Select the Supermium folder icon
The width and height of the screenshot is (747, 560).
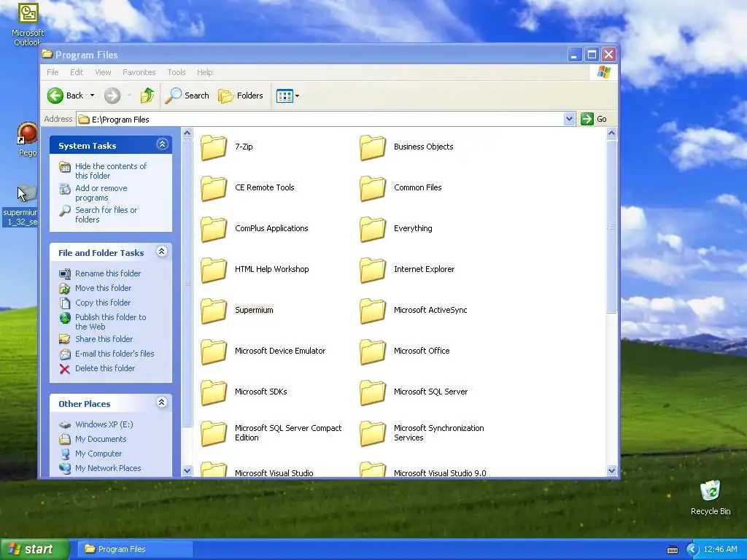[x=214, y=311]
